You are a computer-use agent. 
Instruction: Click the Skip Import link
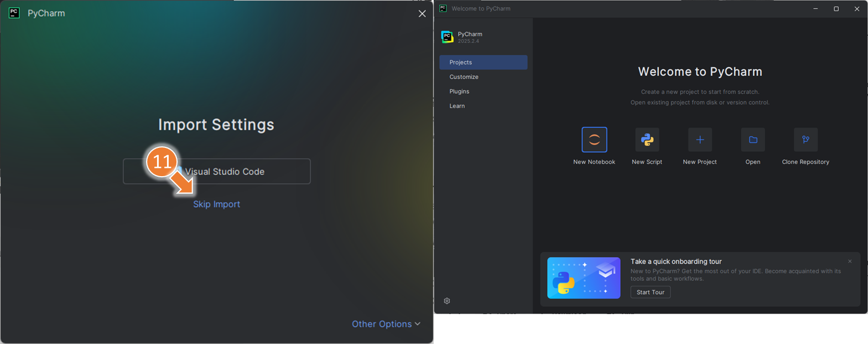[216, 204]
